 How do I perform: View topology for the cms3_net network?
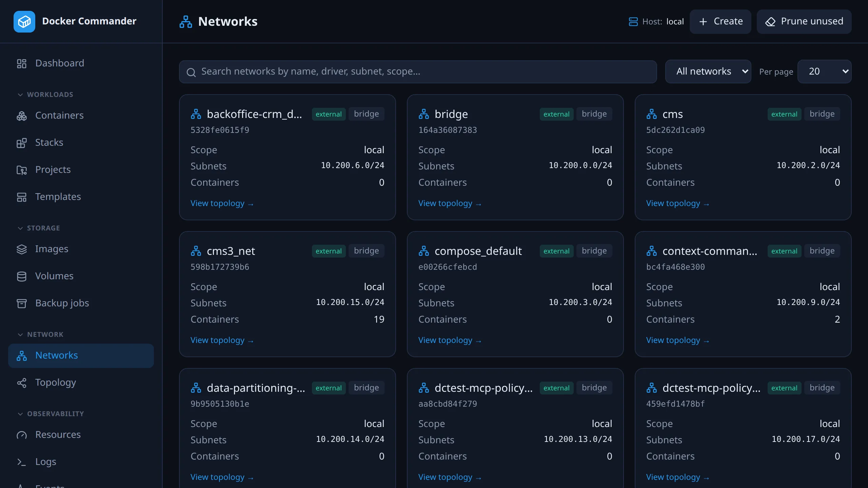[x=222, y=340]
